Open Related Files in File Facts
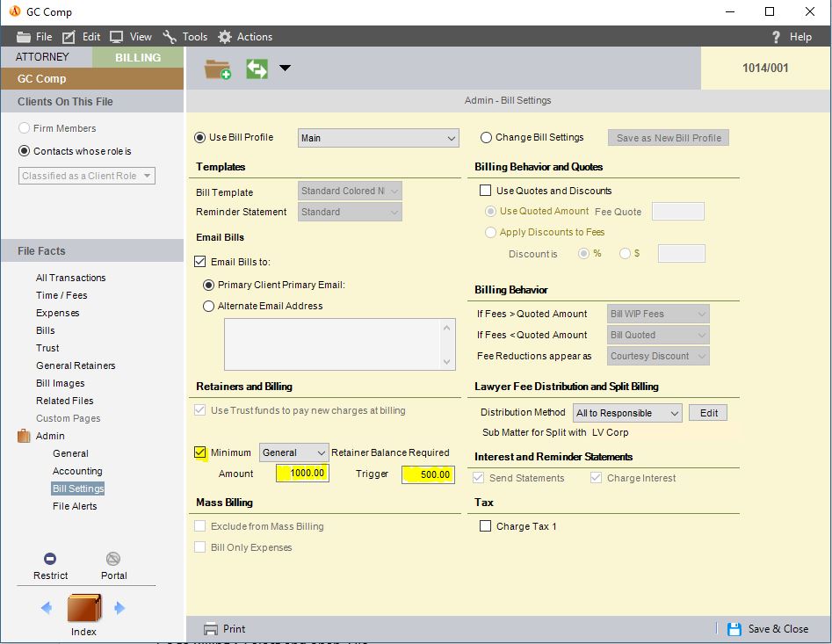832x644 pixels. tap(64, 400)
